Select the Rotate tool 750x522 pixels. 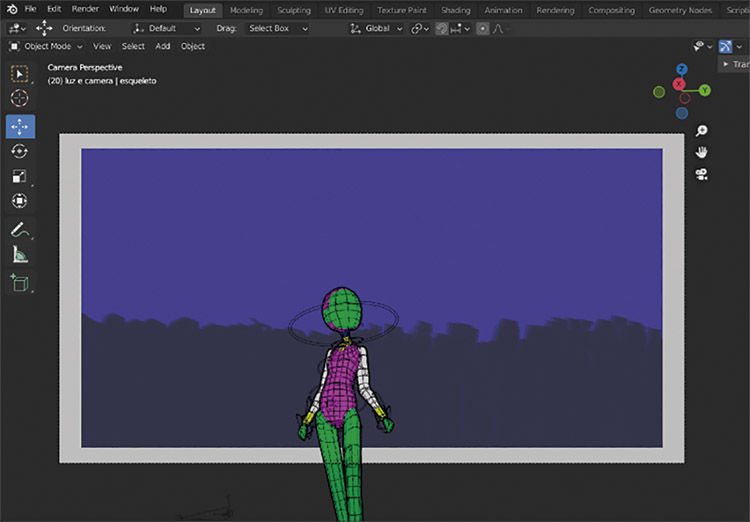(20, 151)
